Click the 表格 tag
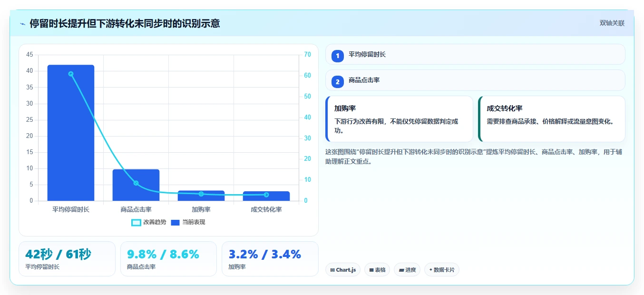 tap(377, 270)
